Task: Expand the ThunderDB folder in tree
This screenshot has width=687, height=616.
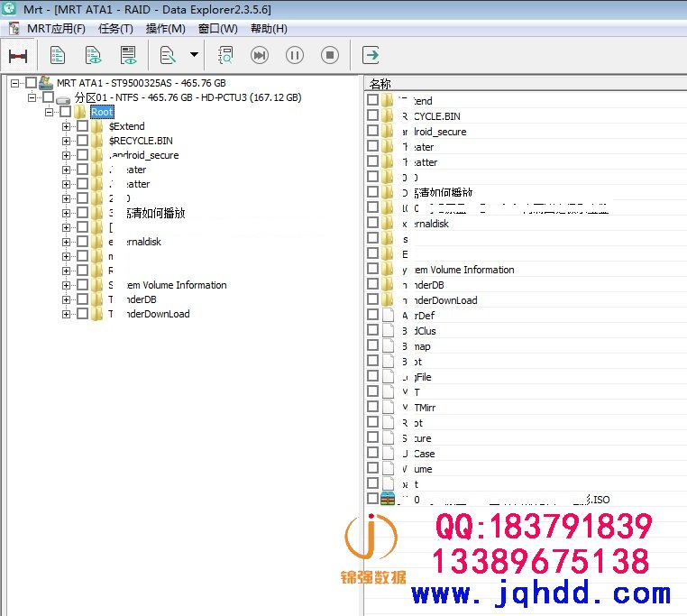Action: pyautogui.click(x=66, y=299)
